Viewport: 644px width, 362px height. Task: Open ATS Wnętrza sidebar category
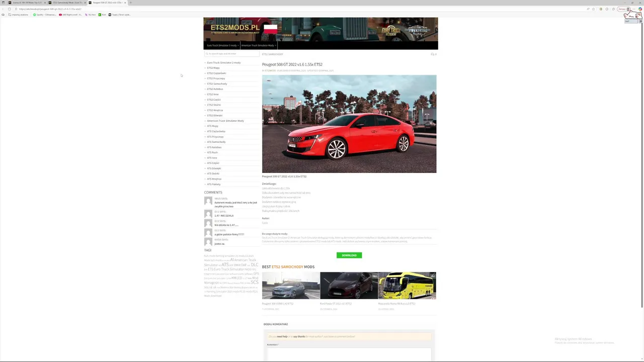[x=214, y=179]
